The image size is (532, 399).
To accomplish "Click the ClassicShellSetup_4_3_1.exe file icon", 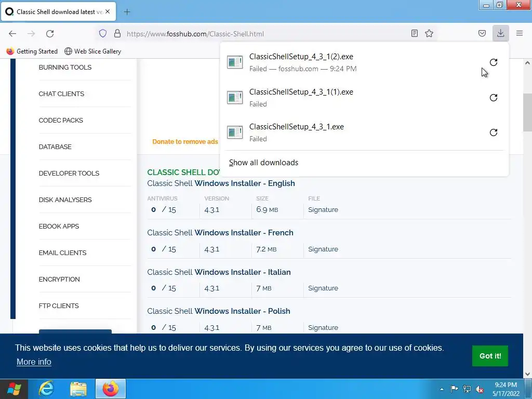I will pos(235,132).
